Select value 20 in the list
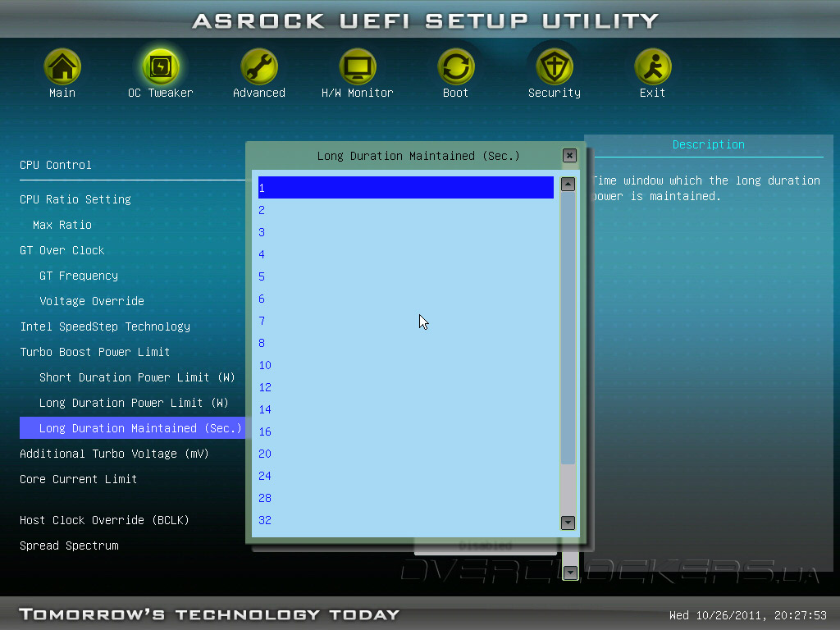 (405, 453)
